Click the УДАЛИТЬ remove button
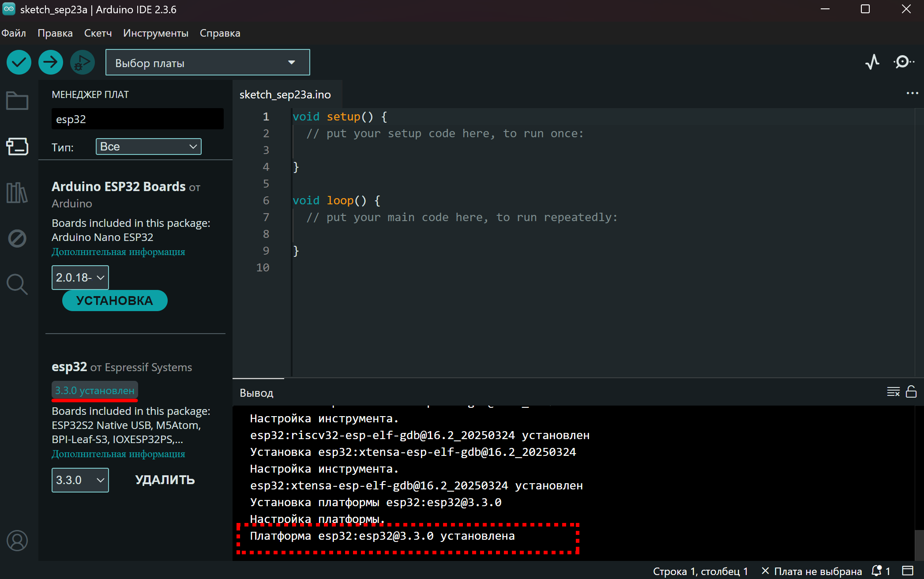924x579 pixels. click(x=165, y=480)
